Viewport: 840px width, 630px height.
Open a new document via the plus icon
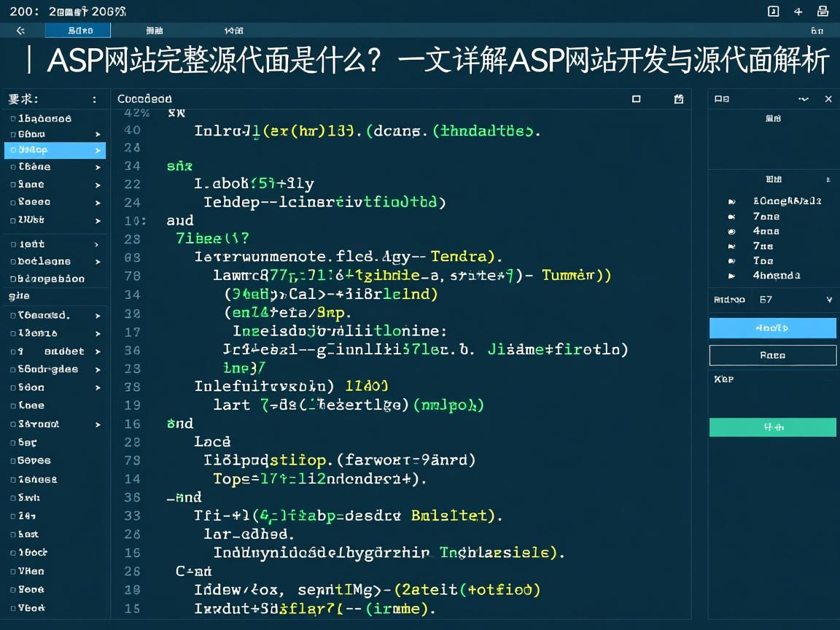coord(798,11)
